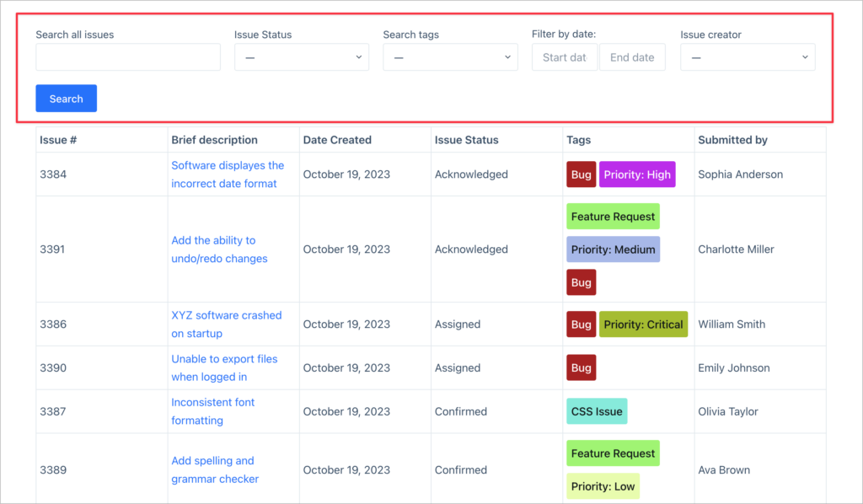Open the Search tags dropdown

(449, 56)
